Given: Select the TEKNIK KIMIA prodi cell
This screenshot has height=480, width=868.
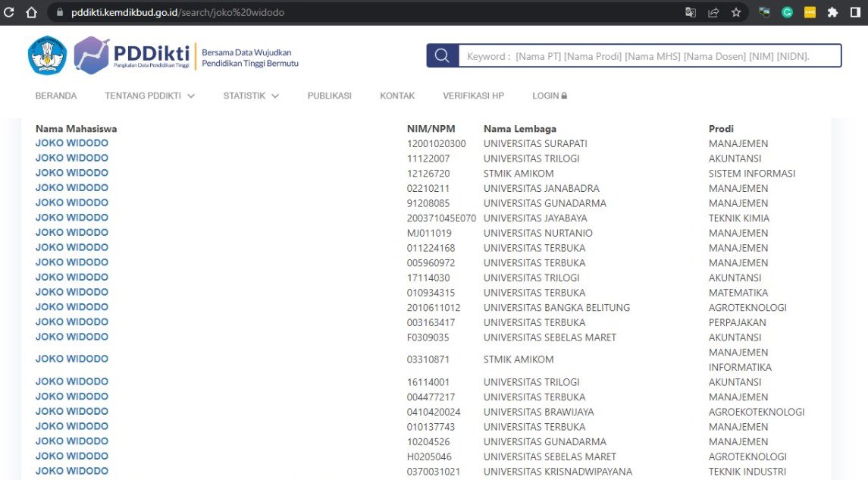Looking at the screenshot, I should pyautogui.click(x=739, y=218).
